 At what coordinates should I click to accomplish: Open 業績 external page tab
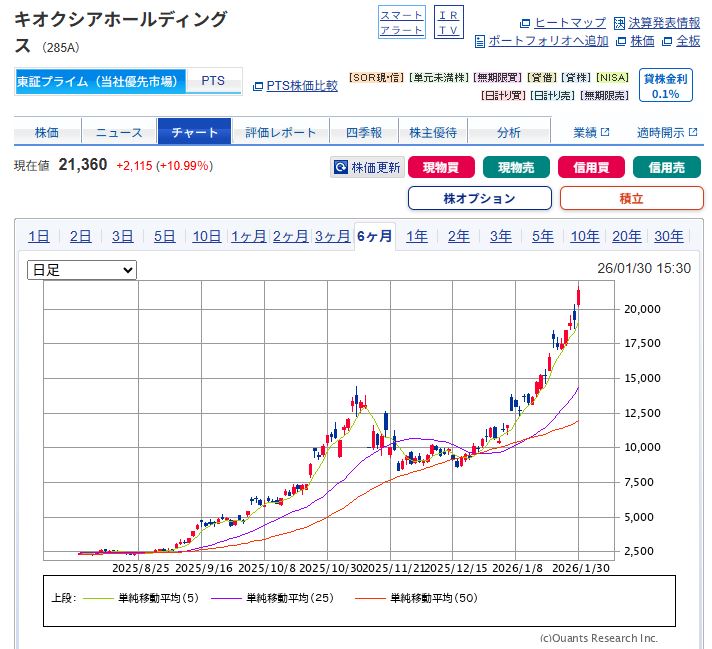click(590, 132)
